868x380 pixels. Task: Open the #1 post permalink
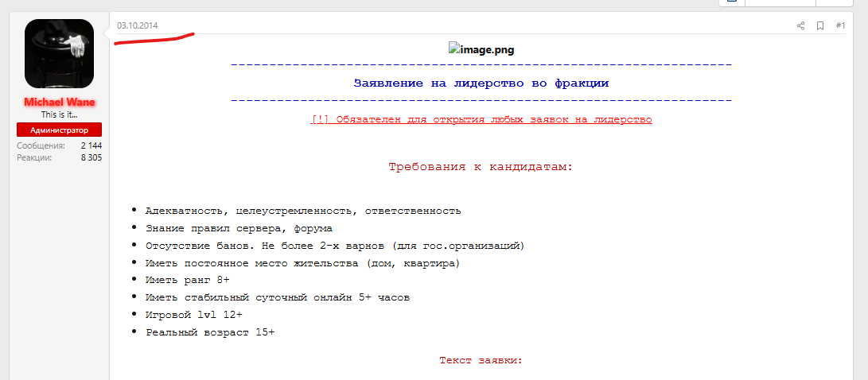840,25
